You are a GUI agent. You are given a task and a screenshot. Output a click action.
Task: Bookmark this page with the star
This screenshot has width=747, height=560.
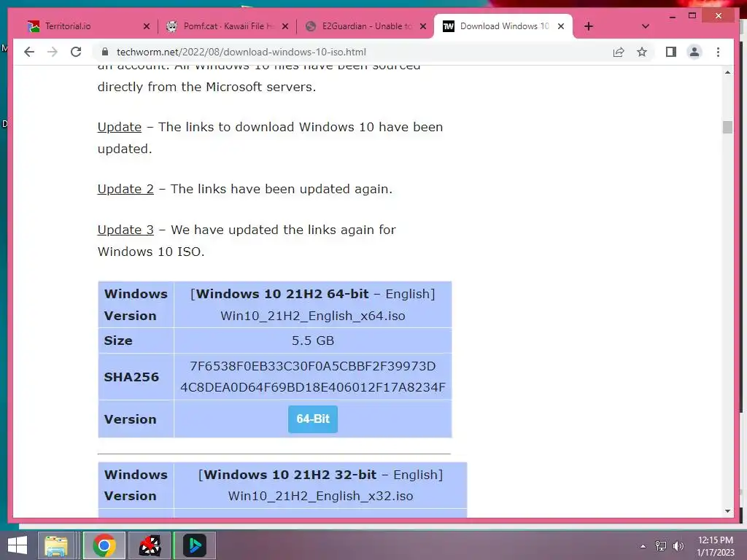click(642, 52)
